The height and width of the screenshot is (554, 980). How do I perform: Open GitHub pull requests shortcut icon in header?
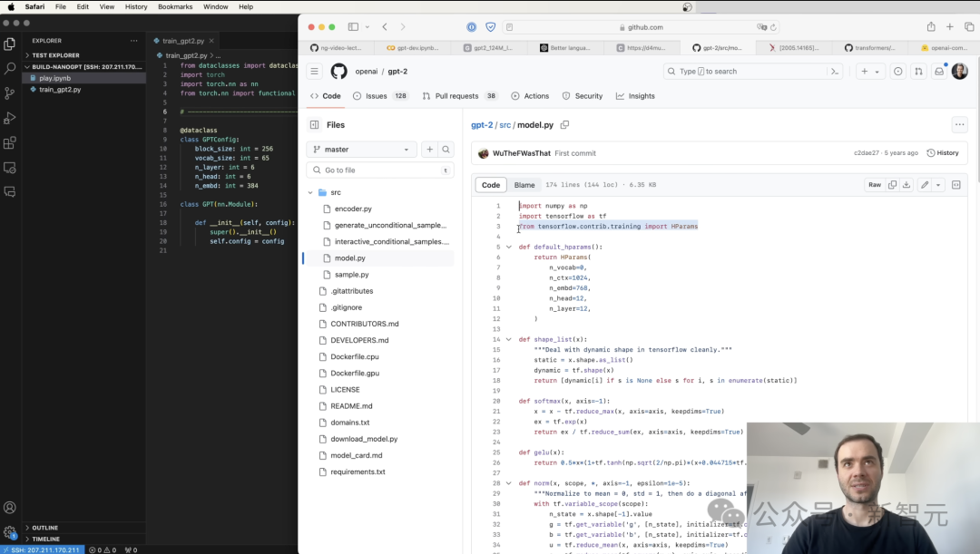coord(918,72)
